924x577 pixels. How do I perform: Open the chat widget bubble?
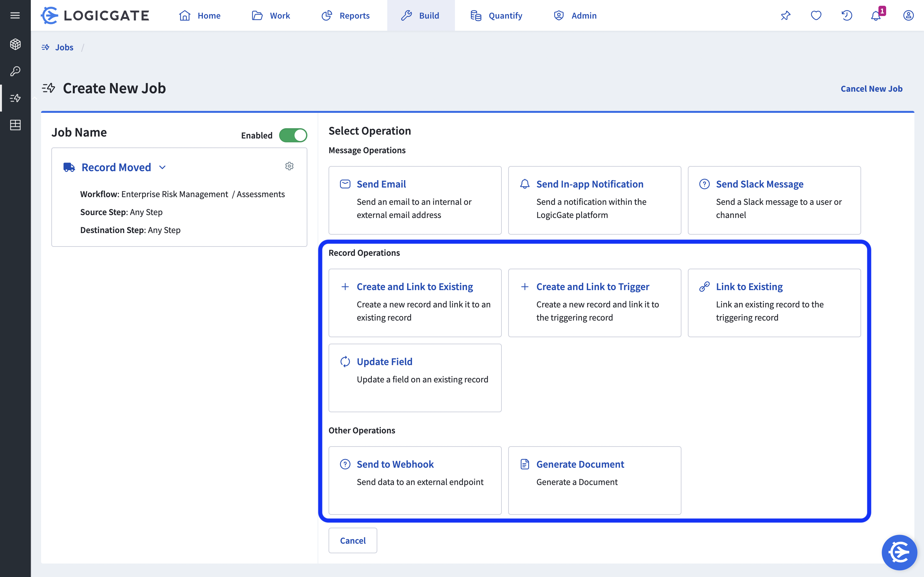pyautogui.click(x=899, y=552)
